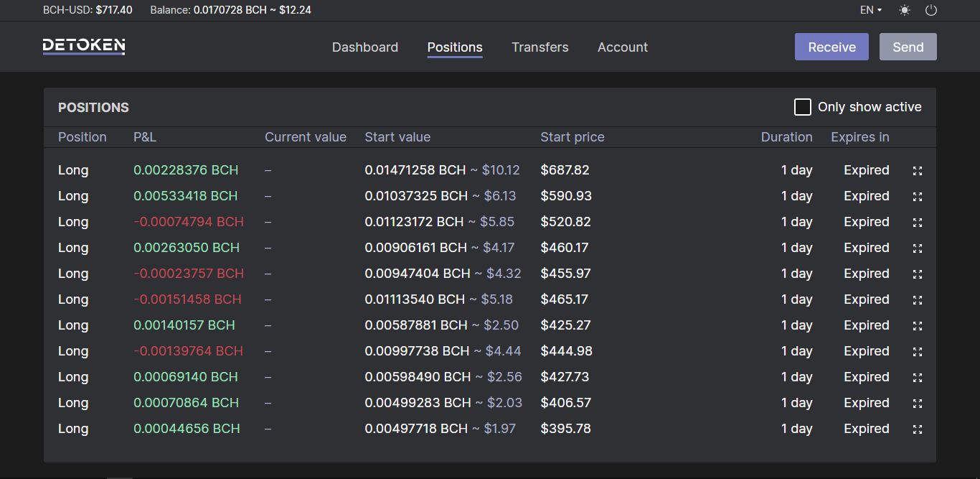980x479 pixels.
Task: Expand details for the $460.17 position
Action: click(x=917, y=248)
